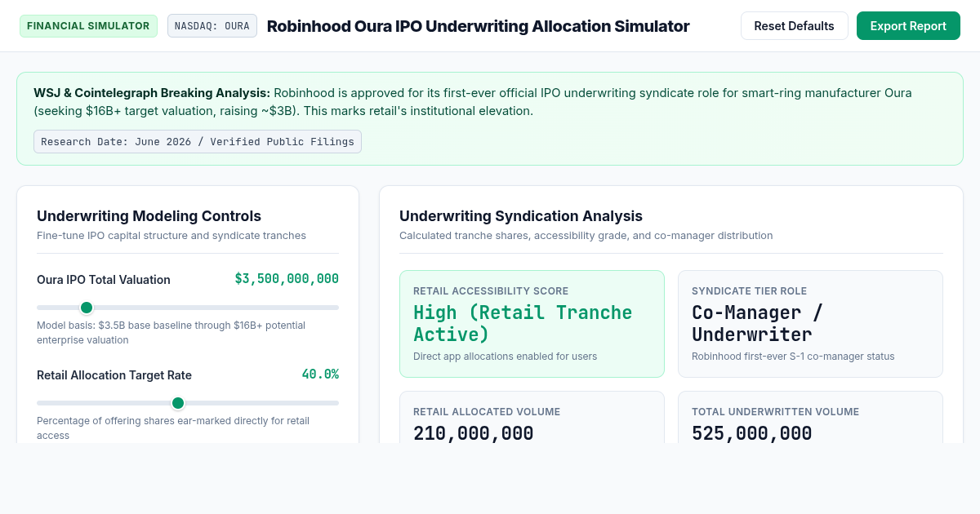This screenshot has height=514, width=980.
Task: Click the WSJ & Cointelegraph Breaking Analysis text
Action: (x=152, y=93)
